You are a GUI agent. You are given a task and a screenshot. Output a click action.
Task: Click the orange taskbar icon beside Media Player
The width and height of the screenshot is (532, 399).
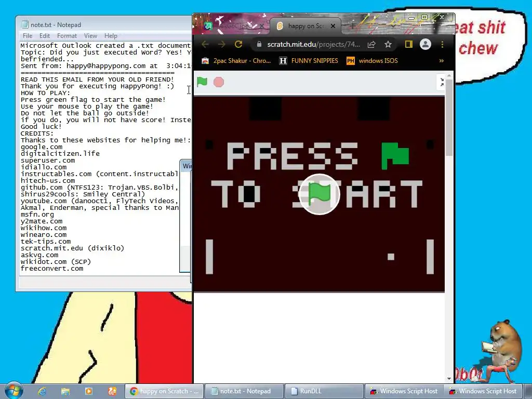(x=112, y=391)
